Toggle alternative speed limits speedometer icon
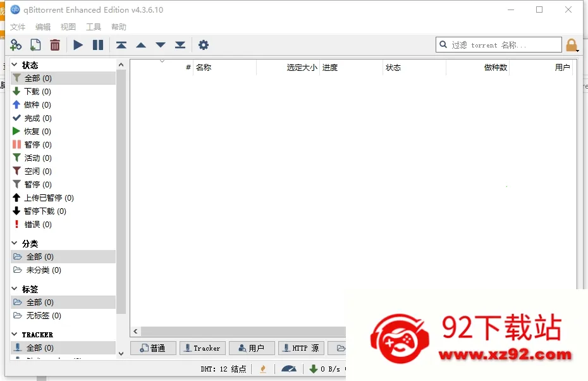Image resolution: width=588 pixels, height=381 pixels. 289,369
